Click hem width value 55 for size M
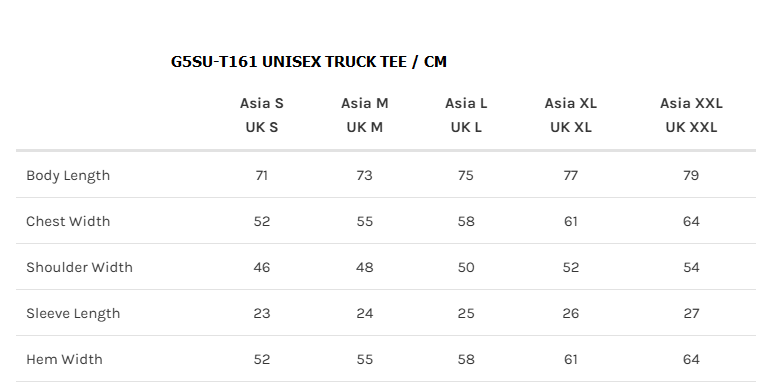 tap(364, 359)
